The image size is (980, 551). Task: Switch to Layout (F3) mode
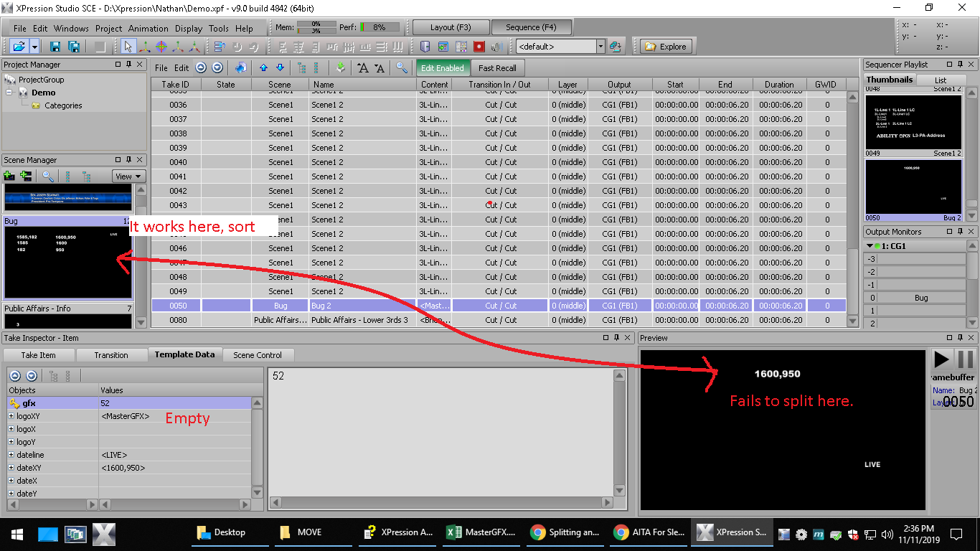(x=451, y=27)
